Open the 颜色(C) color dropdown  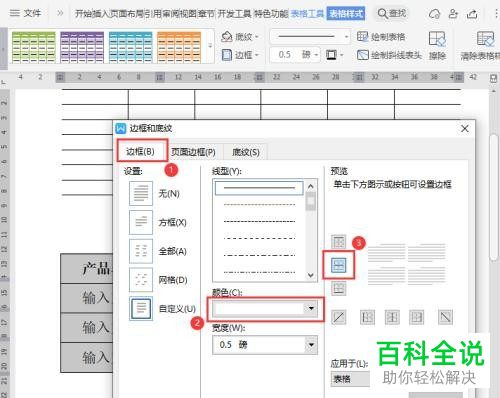pos(265,309)
